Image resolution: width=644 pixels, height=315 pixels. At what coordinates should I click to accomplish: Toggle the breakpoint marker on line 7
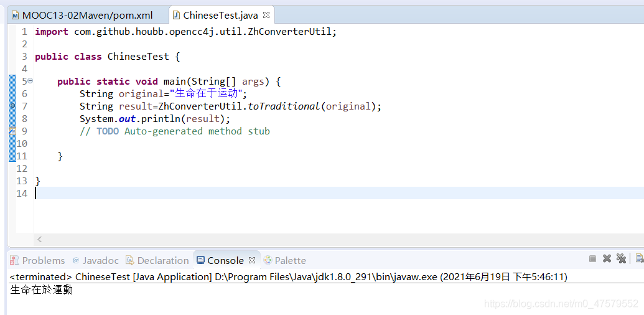[x=12, y=106]
